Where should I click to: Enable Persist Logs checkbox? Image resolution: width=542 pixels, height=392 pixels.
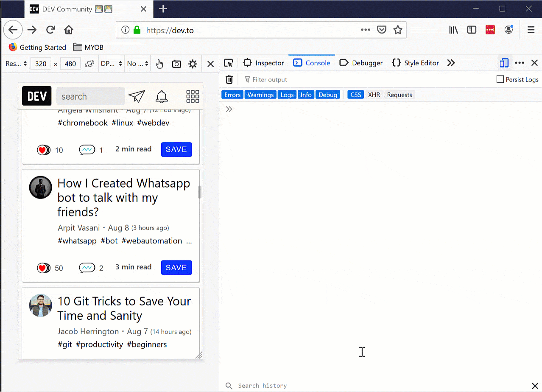[500, 79]
